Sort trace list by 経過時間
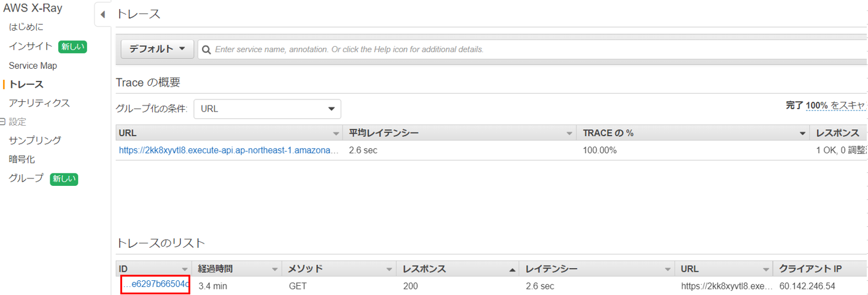The width and height of the screenshot is (868, 295). 237,269
